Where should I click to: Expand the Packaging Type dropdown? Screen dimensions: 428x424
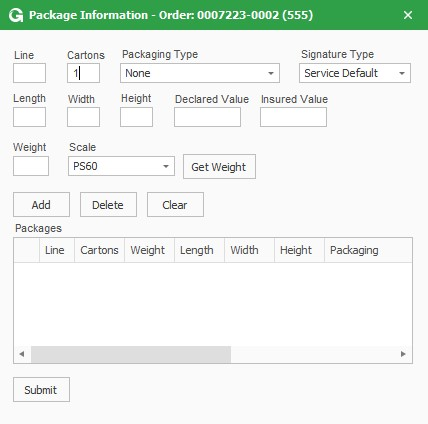[200, 73]
